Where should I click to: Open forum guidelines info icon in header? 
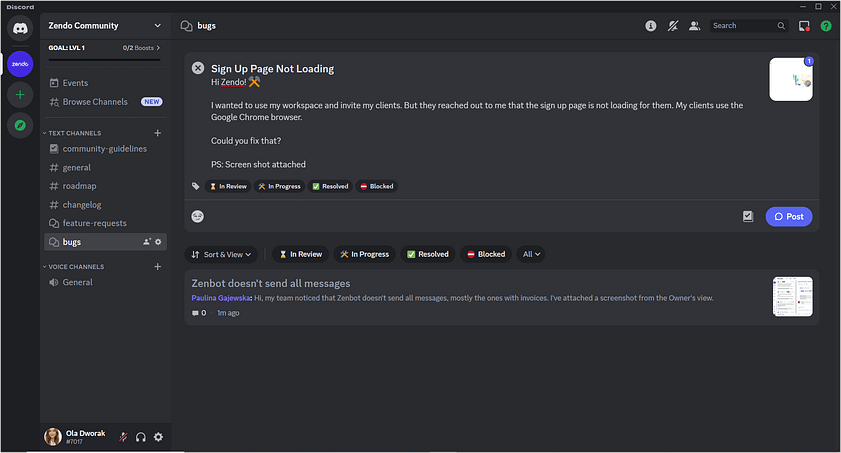pos(651,26)
